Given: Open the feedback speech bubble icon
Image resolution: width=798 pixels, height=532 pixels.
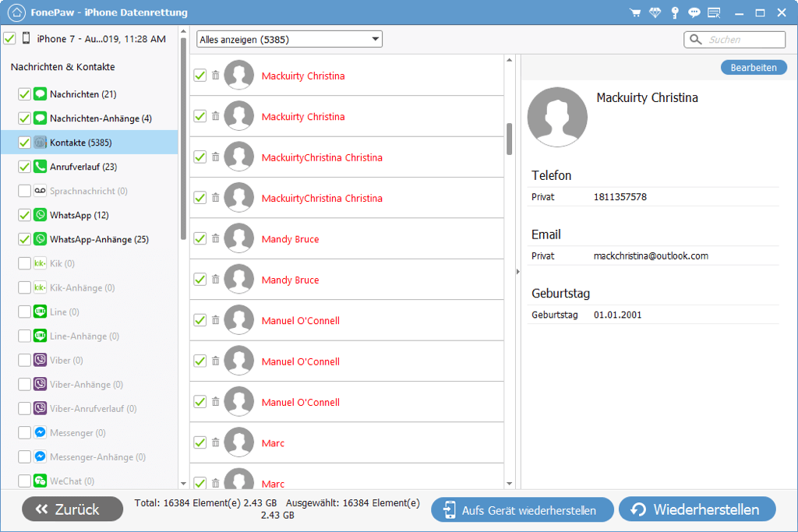Looking at the screenshot, I should tap(694, 12).
